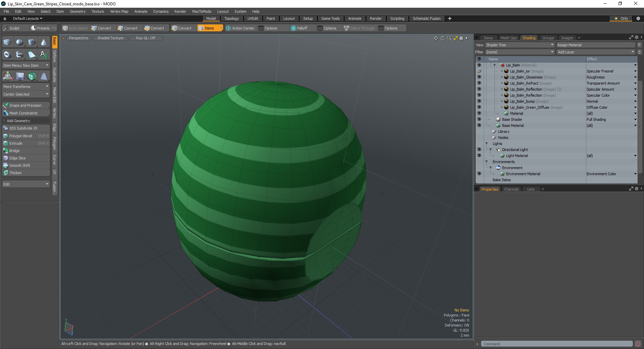Open the Edit dropdown in left panel

26,184
